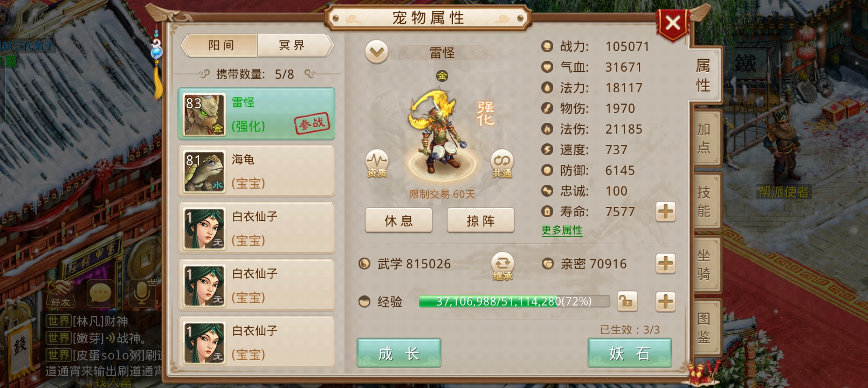868x388 pixels.
Task: Open the 好友 friends handshake icon
Action: 60,294
